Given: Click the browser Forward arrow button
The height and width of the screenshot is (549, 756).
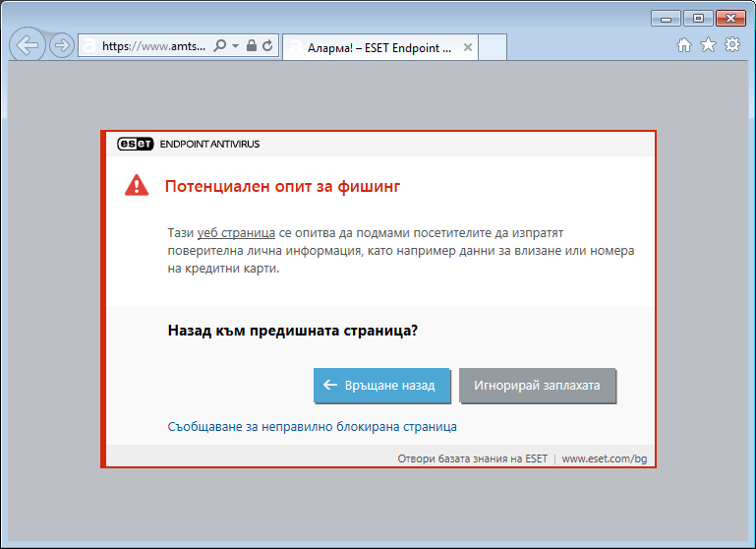Looking at the screenshot, I should click(x=62, y=46).
